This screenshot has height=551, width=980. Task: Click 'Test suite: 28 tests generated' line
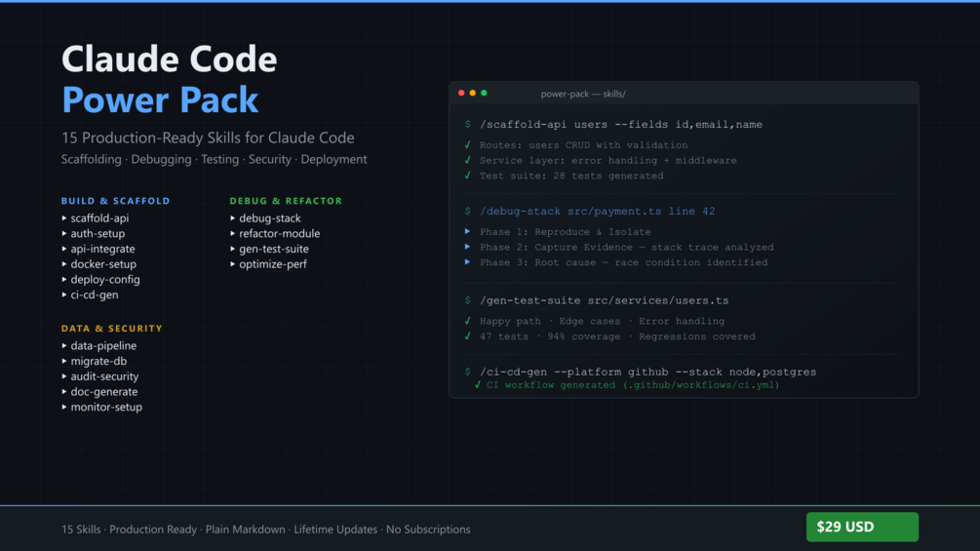coord(571,176)
